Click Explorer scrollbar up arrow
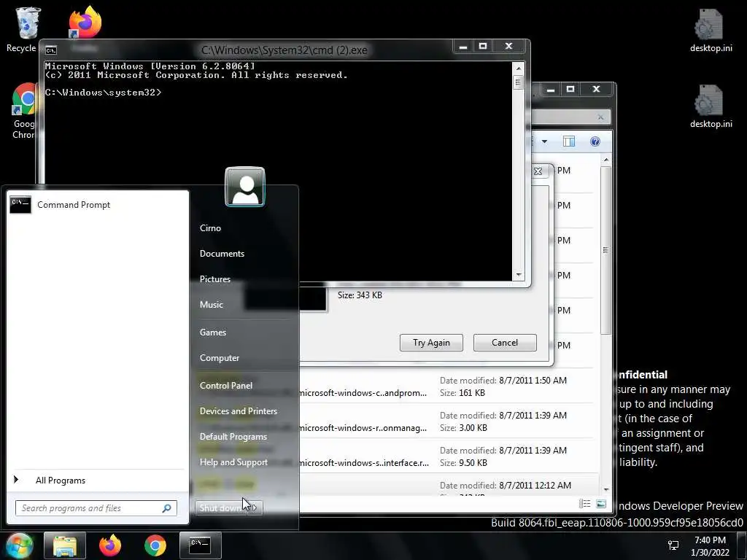 click(606, 160)
